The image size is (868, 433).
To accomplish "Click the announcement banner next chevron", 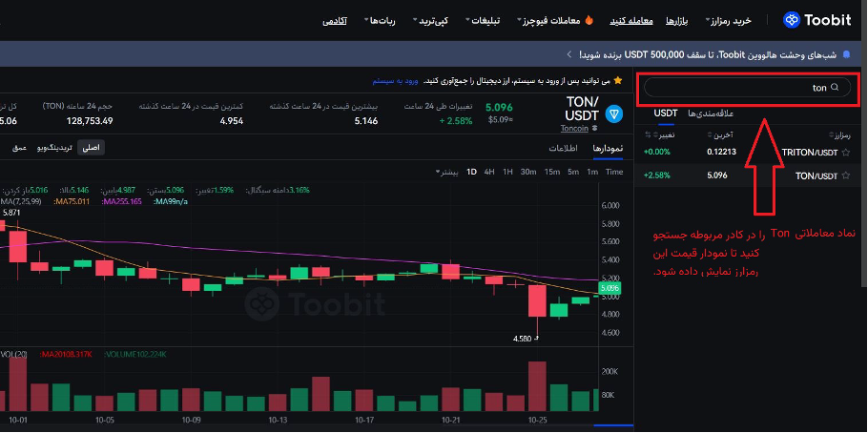I will tap(569, 54).
